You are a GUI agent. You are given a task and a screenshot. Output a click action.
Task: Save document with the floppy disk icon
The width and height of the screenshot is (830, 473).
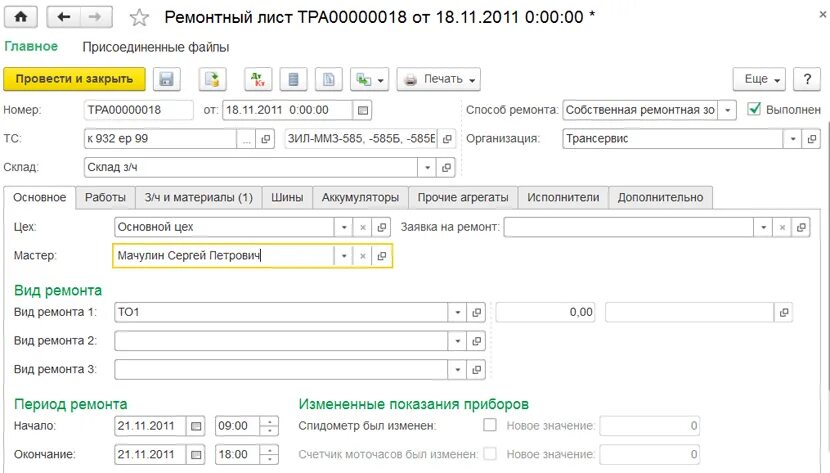click(x=167, y=79)
